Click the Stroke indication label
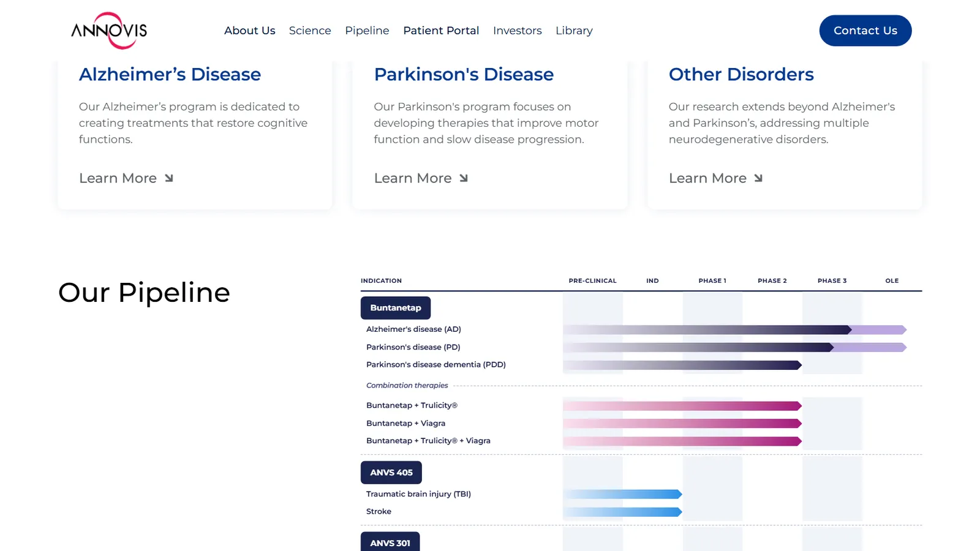Screen dimensions: 980x551 point(379,512)
